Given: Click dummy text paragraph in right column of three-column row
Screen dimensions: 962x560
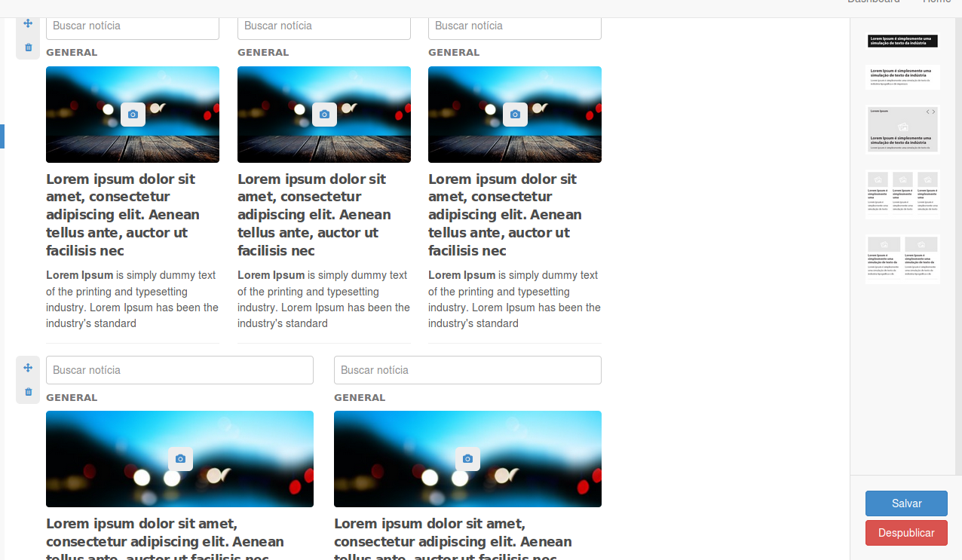Looking at the screenshot, I should pyautogui.click(x=515, y=299).
